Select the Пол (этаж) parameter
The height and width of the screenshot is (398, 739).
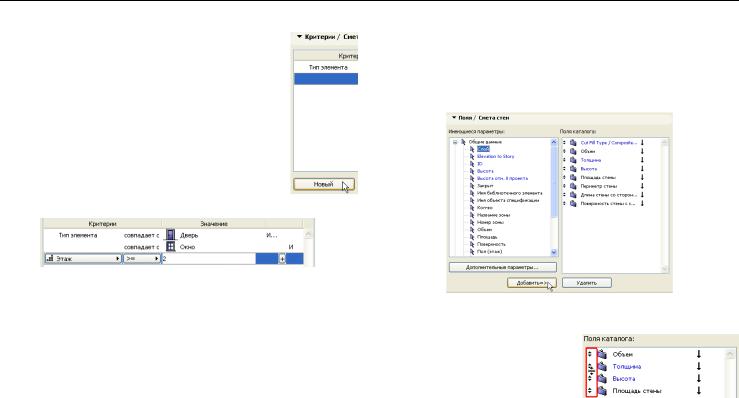(x=489, y=252)
